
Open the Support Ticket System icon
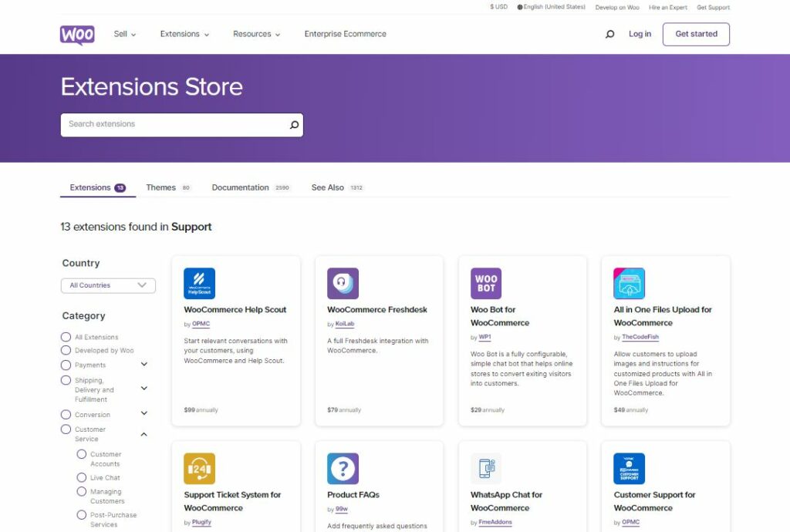[x=200, y=469]
